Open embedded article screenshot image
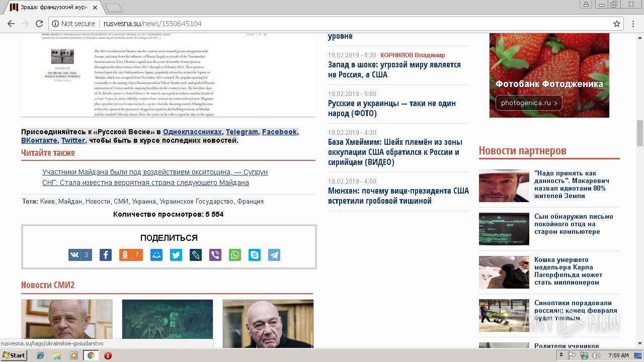This screenshot has height=362, width=644. (168, 75)
